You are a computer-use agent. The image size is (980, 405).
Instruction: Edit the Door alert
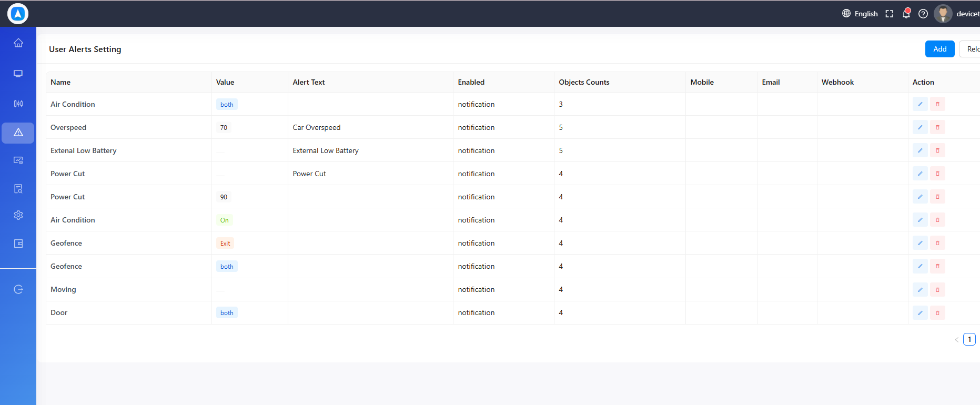pos(920,312)
